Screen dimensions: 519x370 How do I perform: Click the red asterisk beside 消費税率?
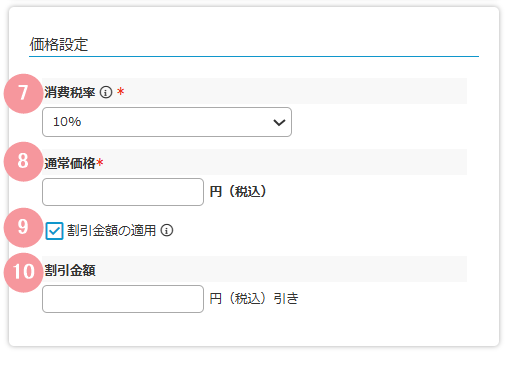[121, 91]
